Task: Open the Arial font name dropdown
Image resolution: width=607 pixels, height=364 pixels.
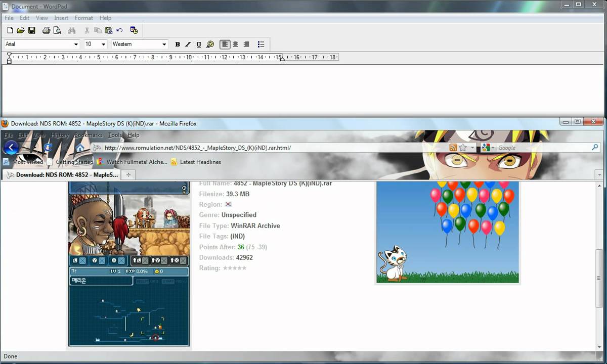Action: click(x=76, y=44)
